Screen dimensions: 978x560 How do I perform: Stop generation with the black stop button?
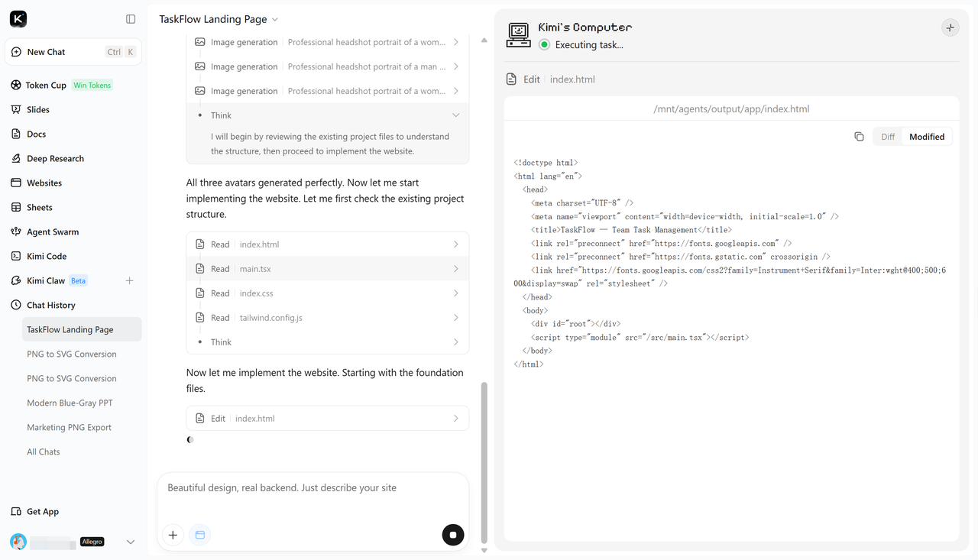pyautogui.click(x=453, y=535)
